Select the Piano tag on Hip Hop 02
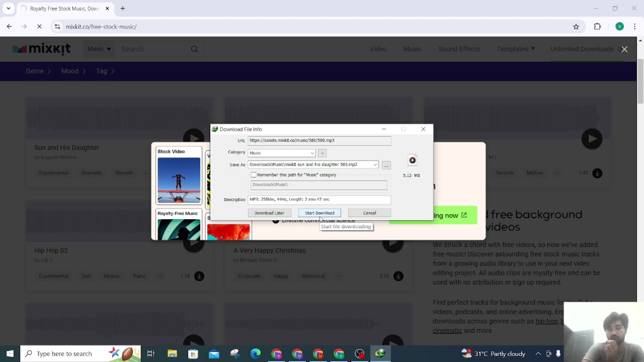 point(139,276)
